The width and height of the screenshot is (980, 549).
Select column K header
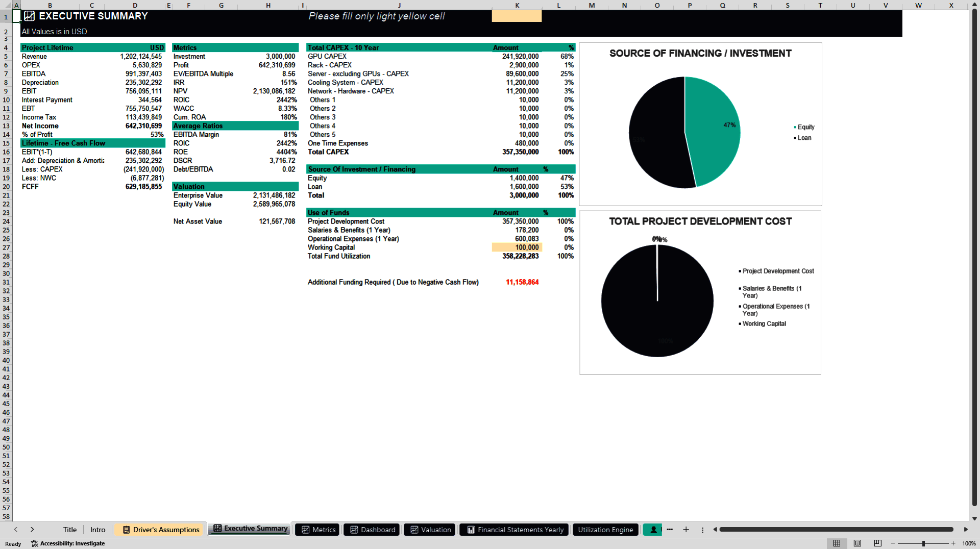click(517, 5)
